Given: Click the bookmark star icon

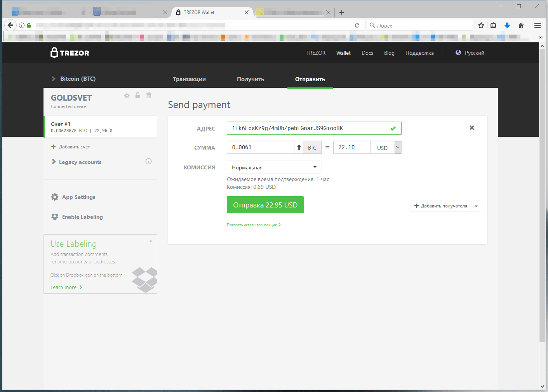Looking at the screenshot, I should (481, 25).
